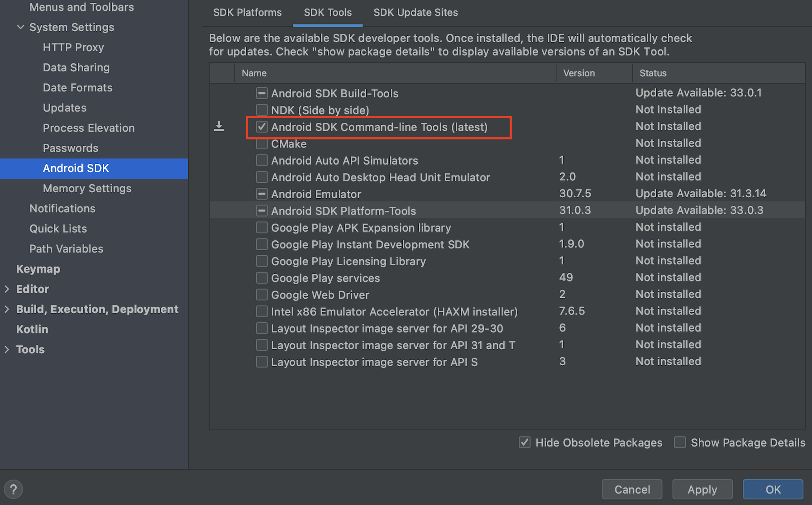Open Keymap settings
The width and height of the screenshot is (812, 505).
pos(38,269)
